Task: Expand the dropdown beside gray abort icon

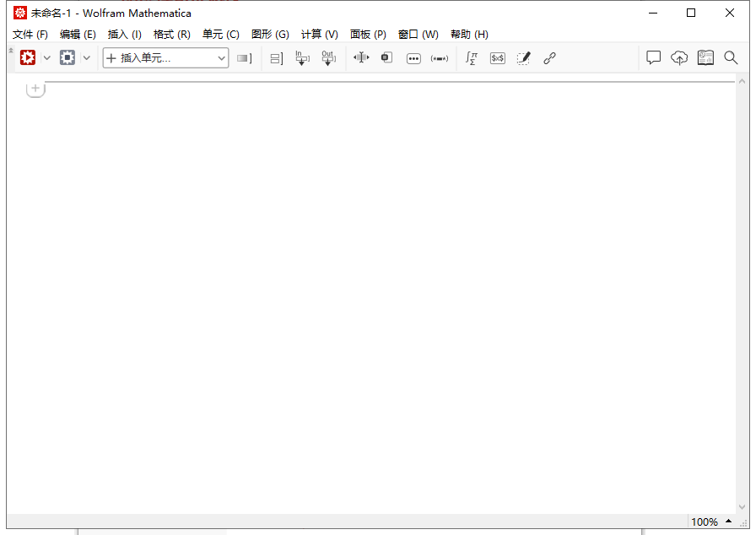Action: click(86, 58)
